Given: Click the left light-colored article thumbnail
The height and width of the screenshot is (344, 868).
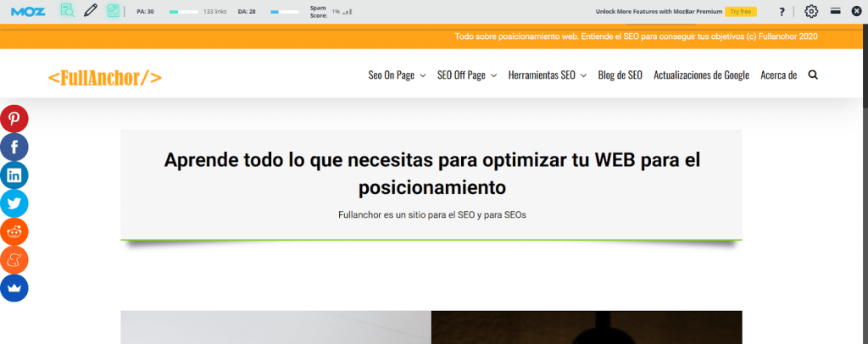Looking at the screenshot, I should click(x=275, y=327).
